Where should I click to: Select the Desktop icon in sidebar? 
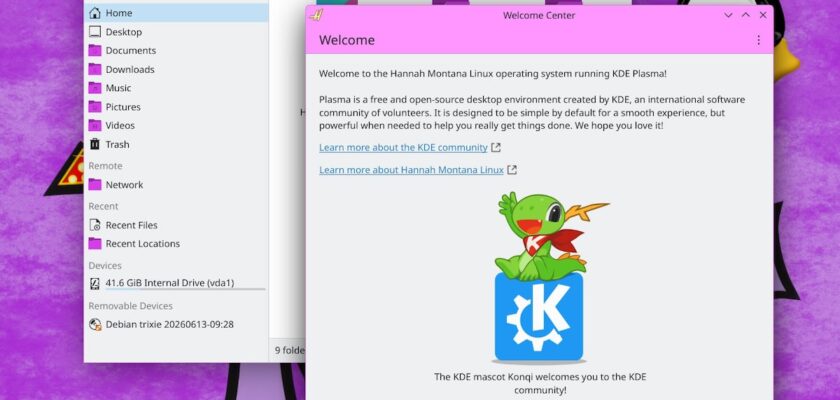95,32
